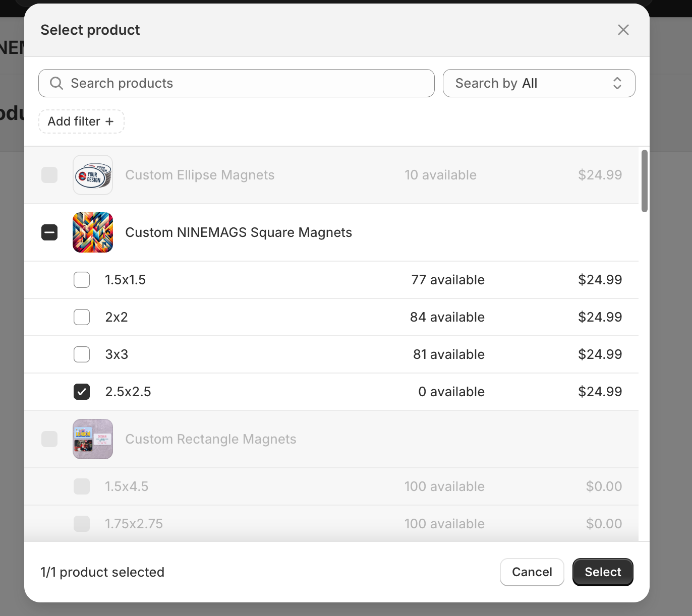This screenshot has height=616, width=692.
Task: Open the Search by All dropdown
Action: point(538,83)
